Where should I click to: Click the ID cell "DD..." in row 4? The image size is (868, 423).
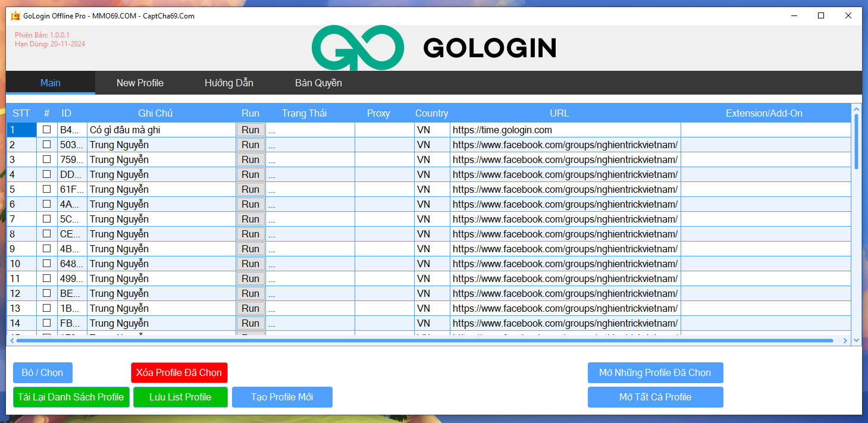click(x=72, y=174)
